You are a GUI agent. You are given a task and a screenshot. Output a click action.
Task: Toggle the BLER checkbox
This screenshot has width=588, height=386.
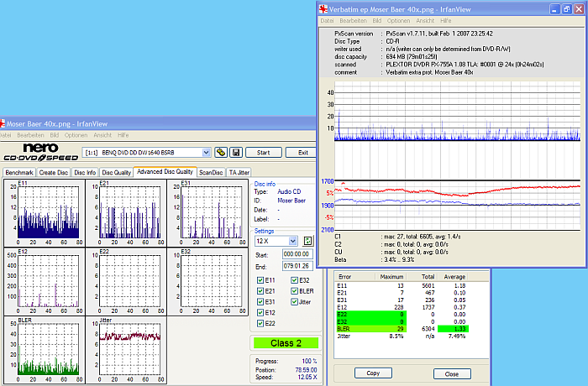coord(294,291)
